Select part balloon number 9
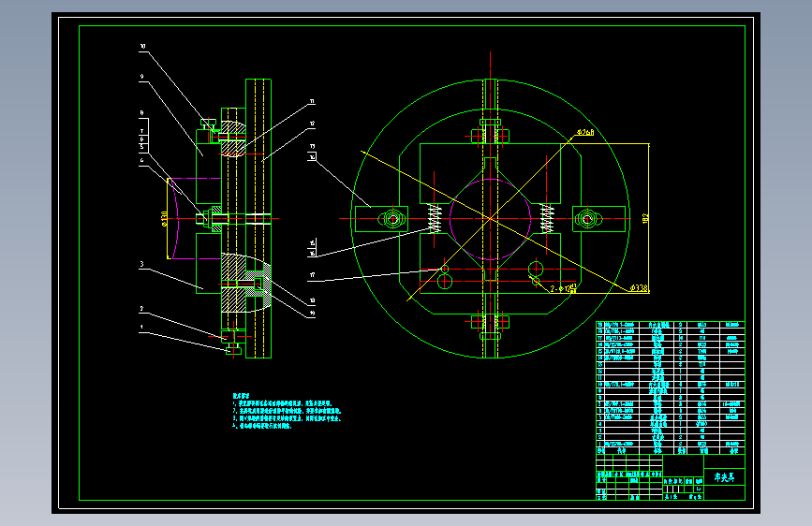The width and height of the screenshot is (812, 526). pyautogui.click(x=141, y=76)
